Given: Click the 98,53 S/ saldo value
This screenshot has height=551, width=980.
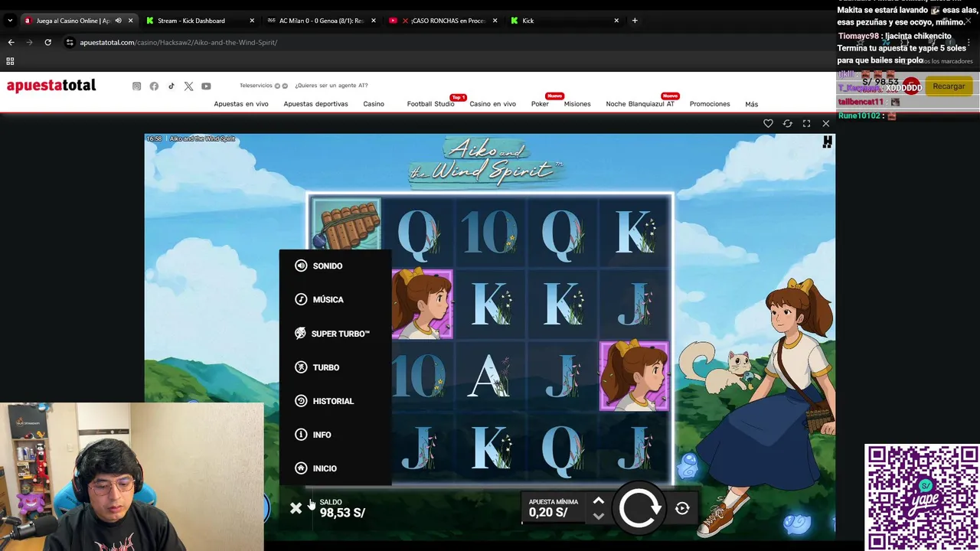Looking at the screenshot, I should [342, 513].
